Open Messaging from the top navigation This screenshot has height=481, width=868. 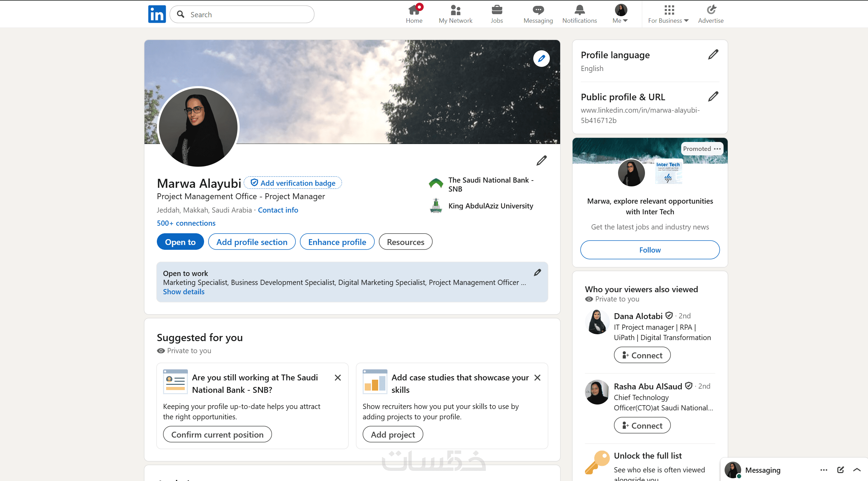538,14
